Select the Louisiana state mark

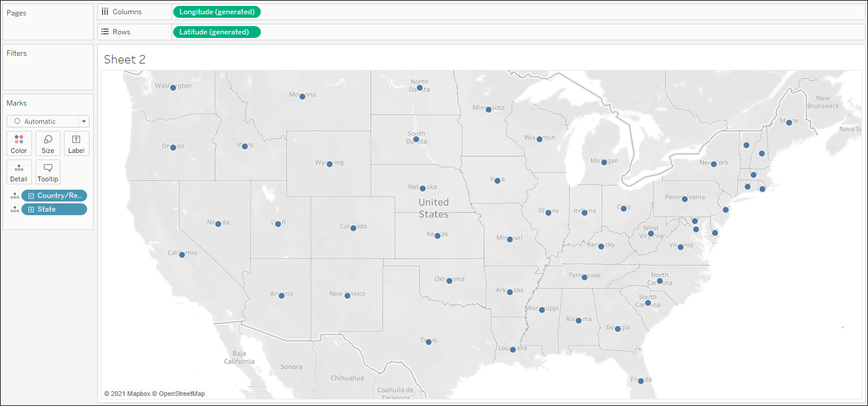click(513, 350)
